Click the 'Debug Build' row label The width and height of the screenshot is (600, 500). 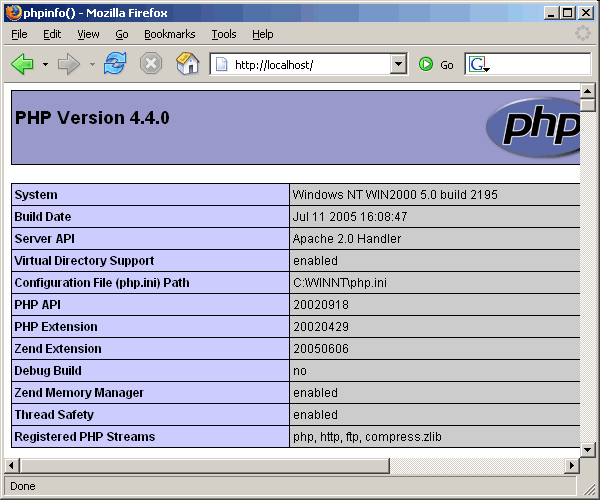point(48,371)
